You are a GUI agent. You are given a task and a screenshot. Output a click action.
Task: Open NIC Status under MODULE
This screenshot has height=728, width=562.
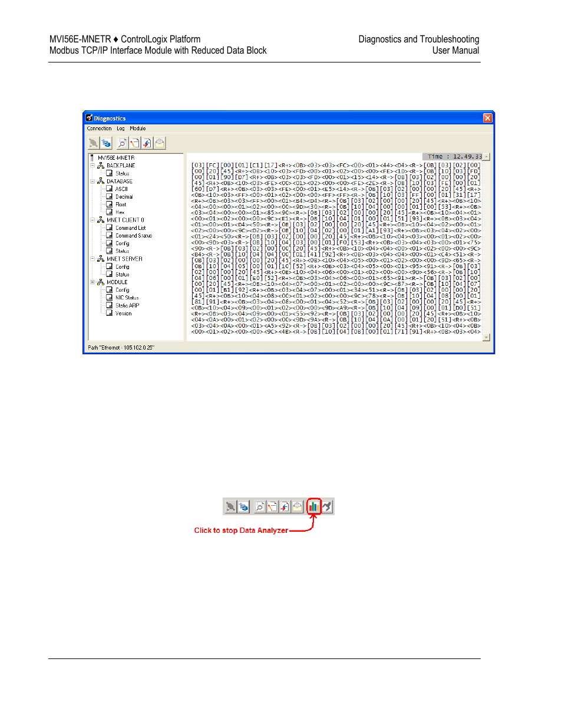(127, 298)
